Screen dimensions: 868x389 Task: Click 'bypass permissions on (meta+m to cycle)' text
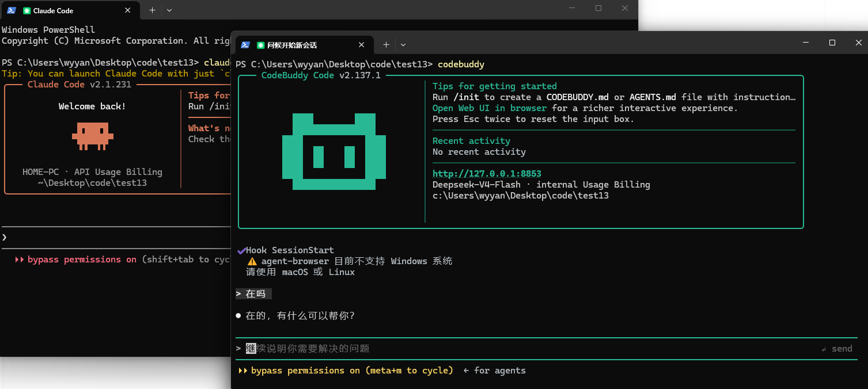point(352,371)
